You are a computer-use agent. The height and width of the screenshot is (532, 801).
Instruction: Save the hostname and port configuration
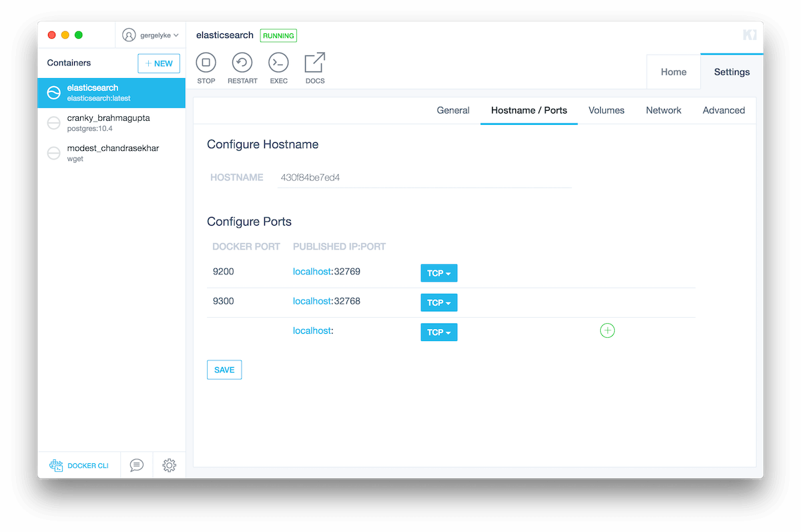pos(224,369)
